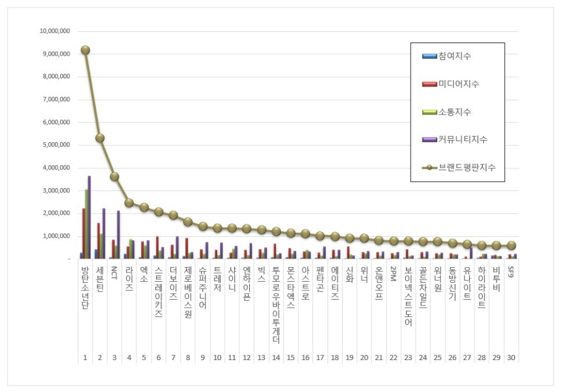Click the 3,000,000 y-axis label
This screenshot has width=561, height=392.
(x=56, y=190)
